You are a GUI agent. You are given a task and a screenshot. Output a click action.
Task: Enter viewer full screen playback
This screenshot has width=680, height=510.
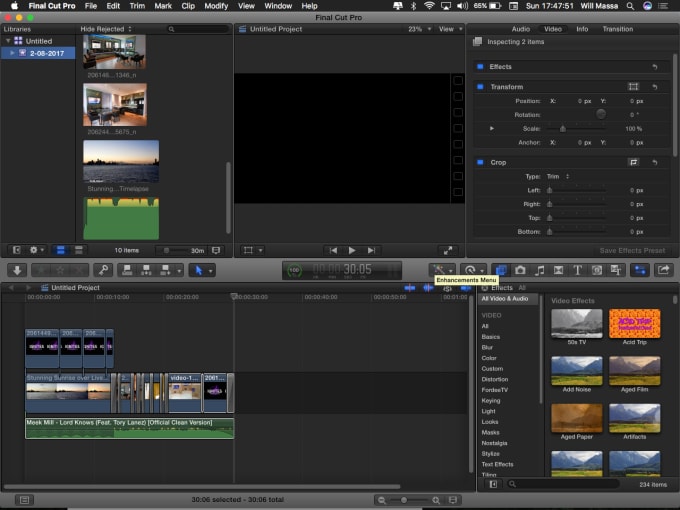tap(448, 250)
